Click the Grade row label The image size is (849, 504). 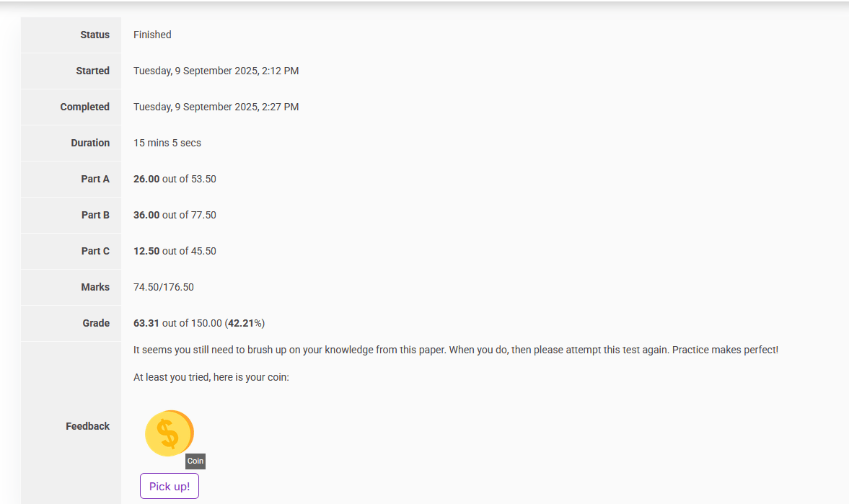coord(96,323)
